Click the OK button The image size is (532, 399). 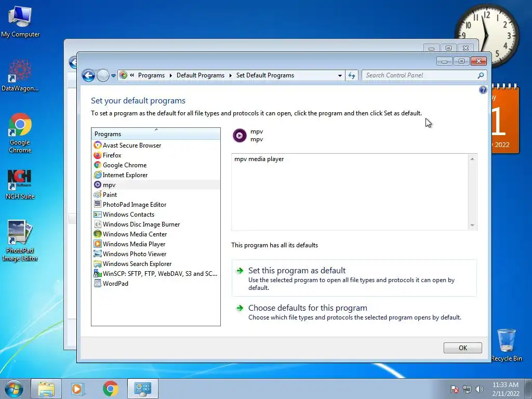click(462, 348)
